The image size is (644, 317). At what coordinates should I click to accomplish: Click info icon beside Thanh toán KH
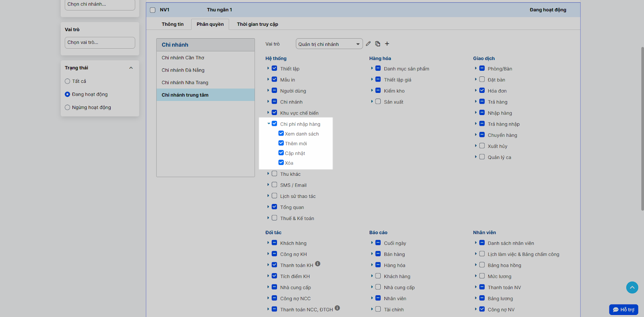click(x=318, y=264)
